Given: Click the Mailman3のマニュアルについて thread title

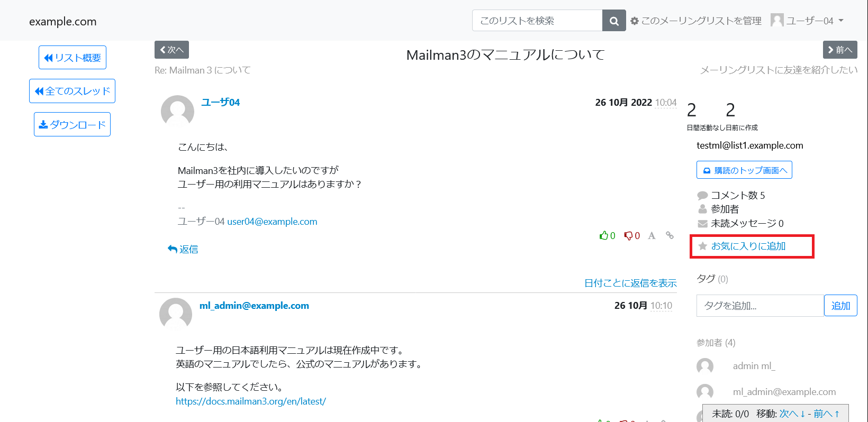Looking at the screenshot, I should 505,55.
